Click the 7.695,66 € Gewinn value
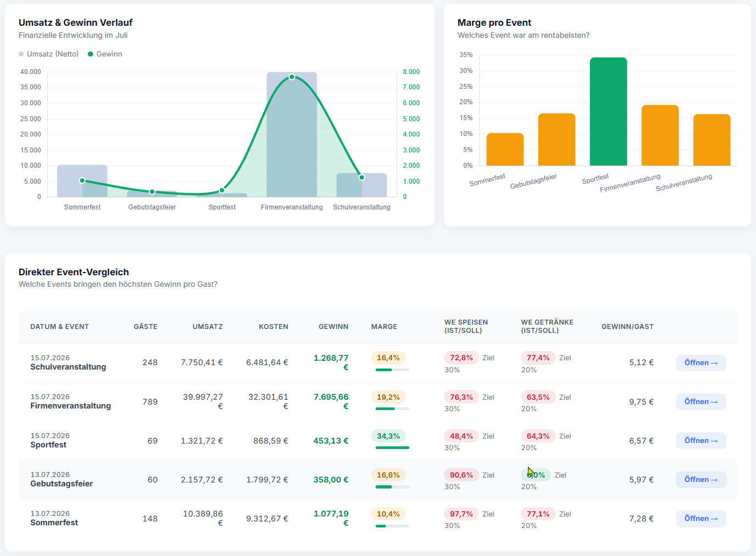 coord(331,401)
